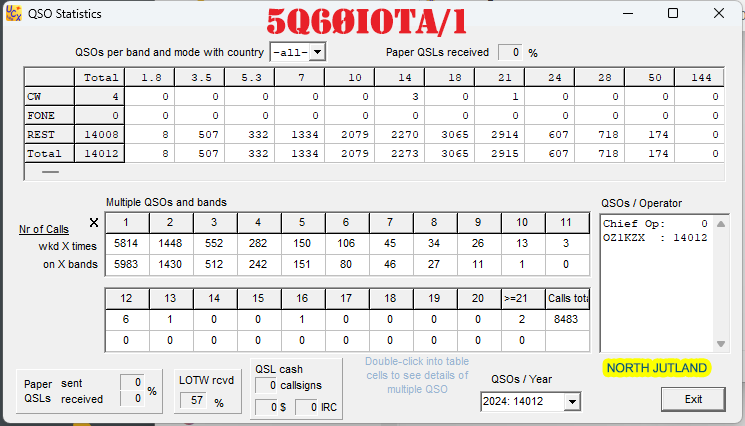The image size is (745, 426).
Task: Click the Paper QSLs received percent field
Action: [510, 52]
